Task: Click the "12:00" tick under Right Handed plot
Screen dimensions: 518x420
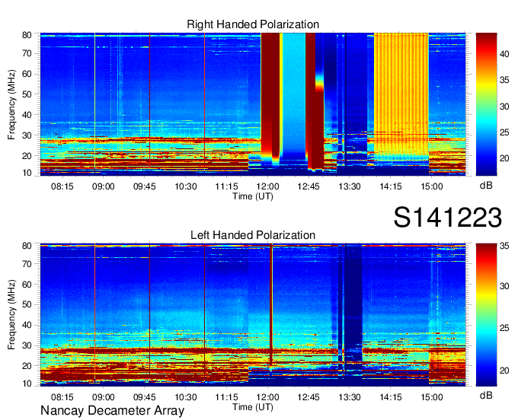Action: (x=267, y=186)
